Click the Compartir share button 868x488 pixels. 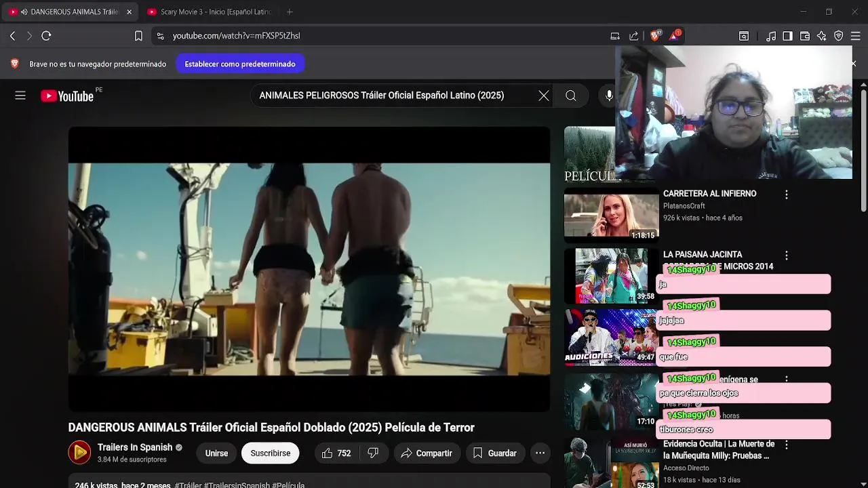tap(427, 453)
